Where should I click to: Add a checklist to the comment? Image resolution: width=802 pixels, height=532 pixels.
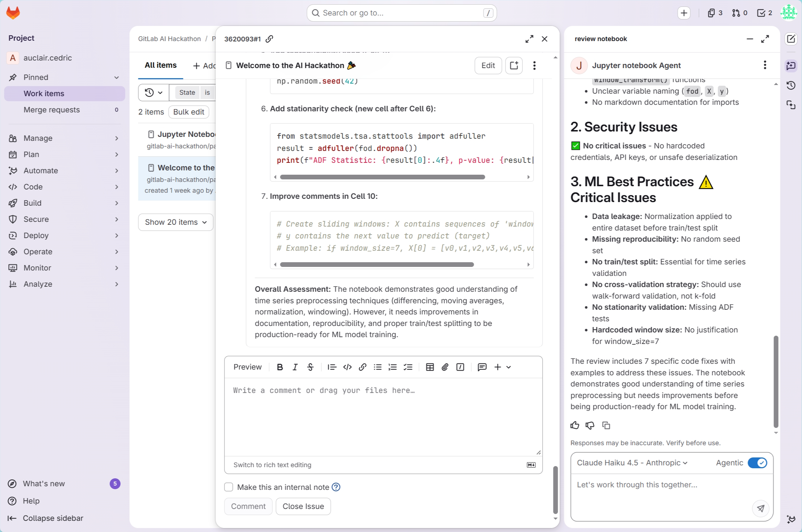(408, 367)
